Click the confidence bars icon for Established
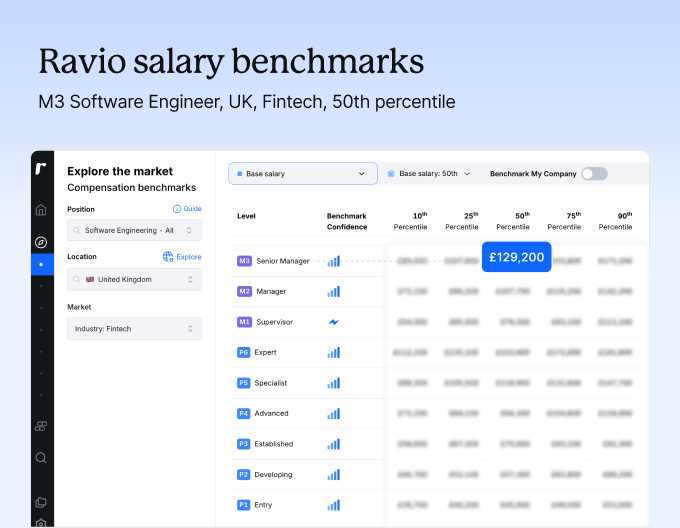680x528 pixels. pyautogui.click(x=333, y=444)
